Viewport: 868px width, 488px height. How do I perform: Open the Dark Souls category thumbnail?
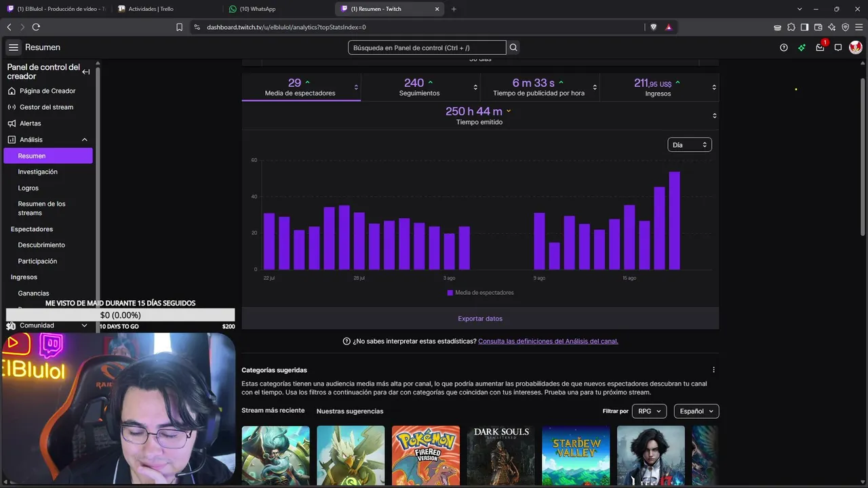point(501,455)
